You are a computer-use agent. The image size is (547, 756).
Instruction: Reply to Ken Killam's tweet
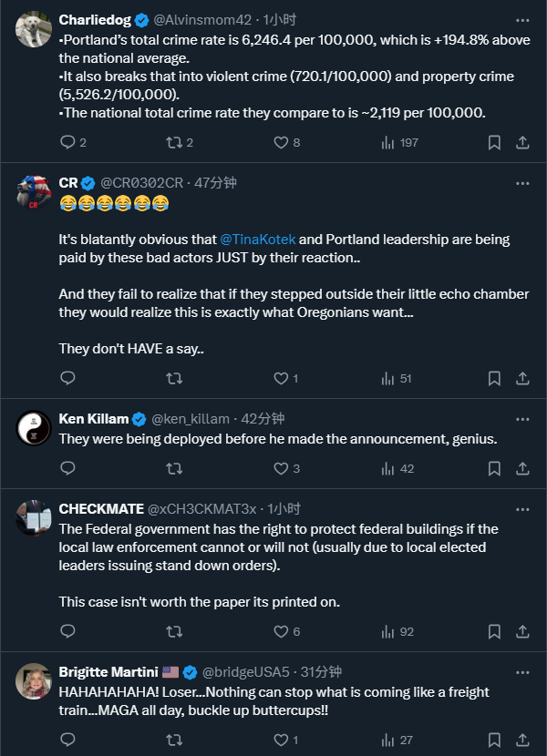(x=67, y=468)
